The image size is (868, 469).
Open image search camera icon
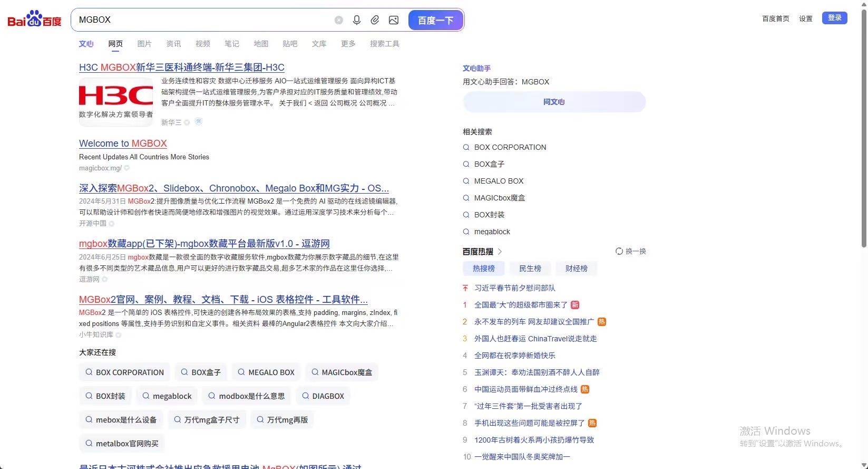(x=394, y=20)
